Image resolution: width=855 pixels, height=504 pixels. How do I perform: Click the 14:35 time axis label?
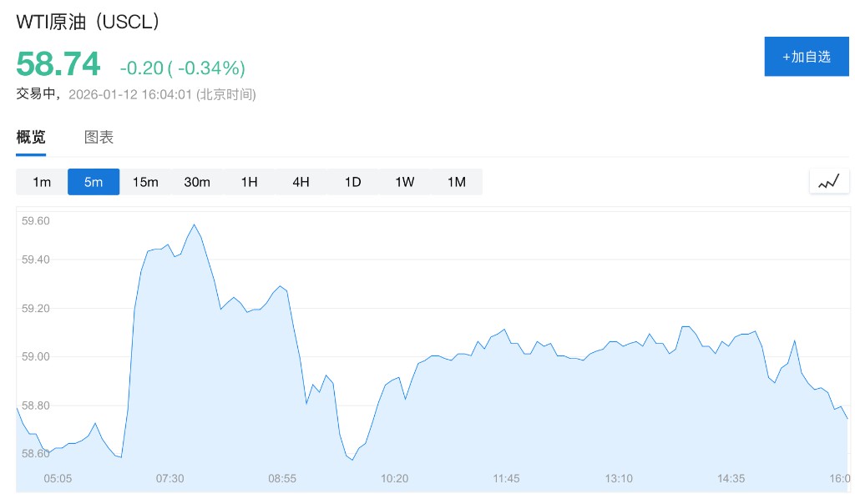pyautogui.click(x=731, y=478)
